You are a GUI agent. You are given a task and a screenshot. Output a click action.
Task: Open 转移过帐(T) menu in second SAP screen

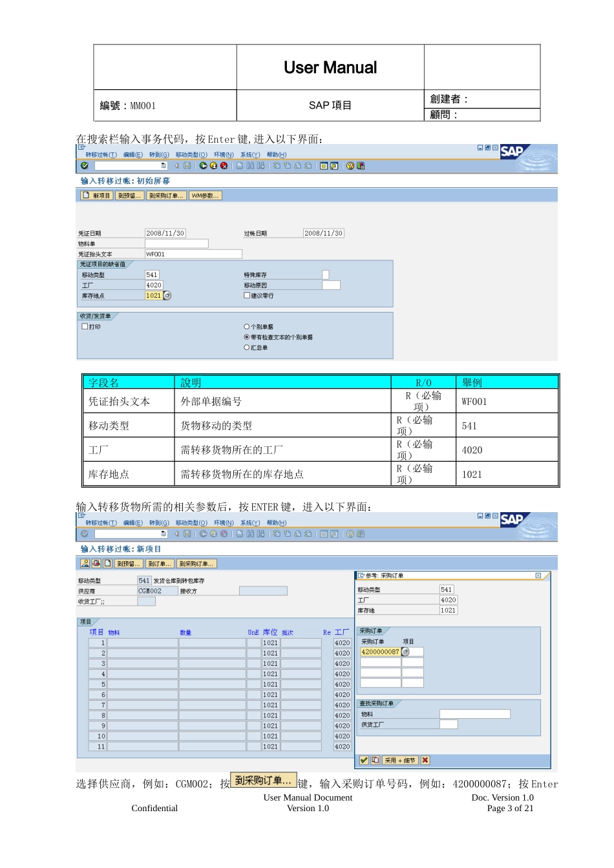click(x=101, y=523)
